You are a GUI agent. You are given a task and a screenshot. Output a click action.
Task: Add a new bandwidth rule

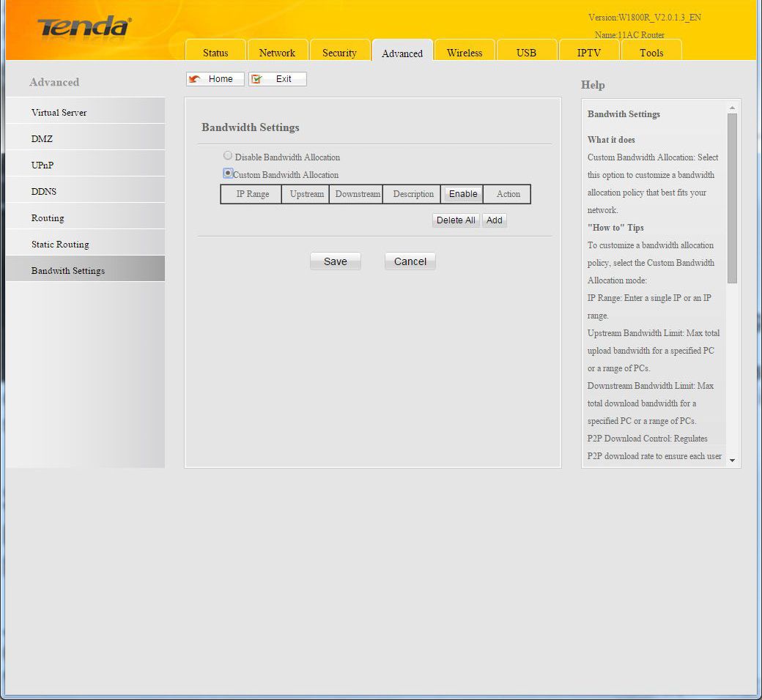point(495,220)
